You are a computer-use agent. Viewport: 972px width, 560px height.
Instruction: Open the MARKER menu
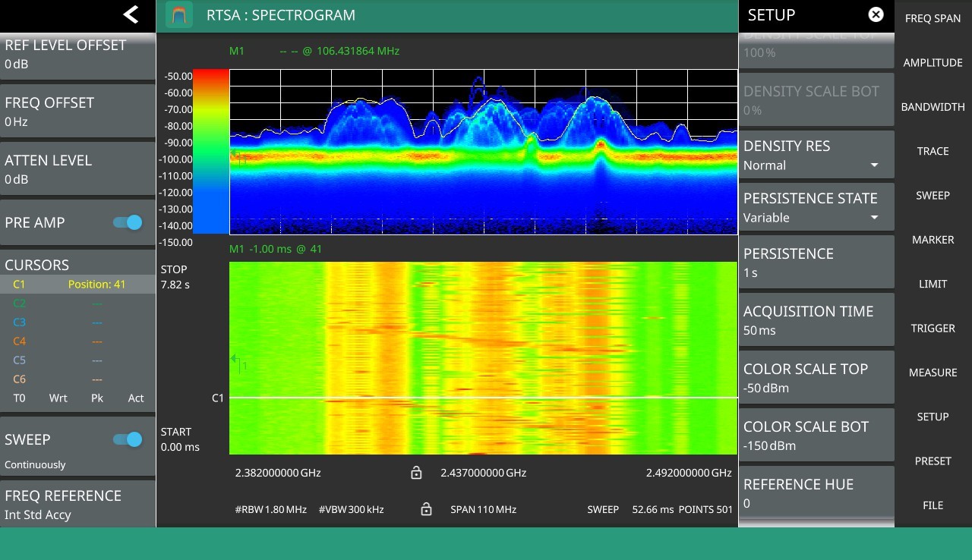[x=933, y=240]
